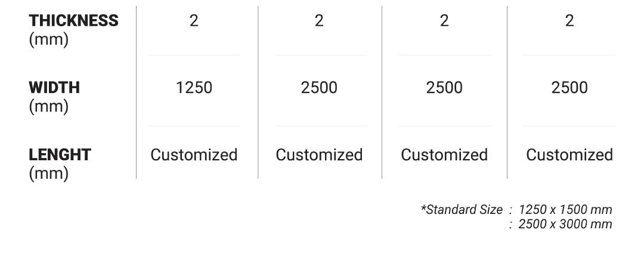Click the 1250 width value

point(194,88)
